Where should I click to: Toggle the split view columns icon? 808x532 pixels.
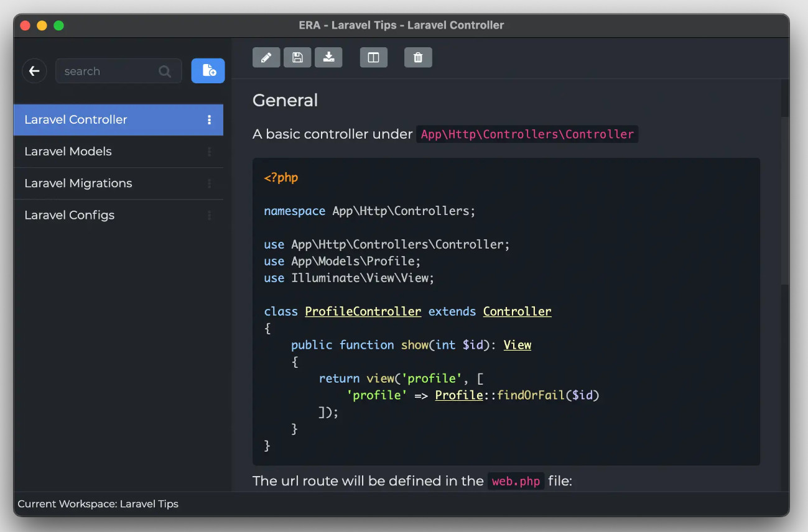(374, 57)
